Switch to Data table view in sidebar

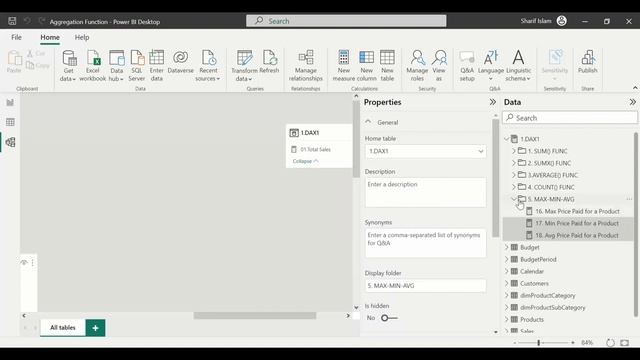pos(10,122)
